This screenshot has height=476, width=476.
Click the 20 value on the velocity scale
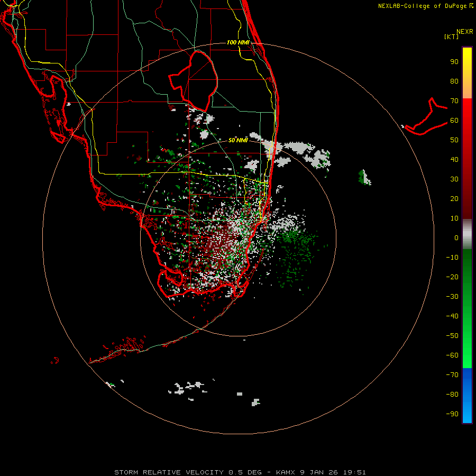pyautogui.click(x=454, y=198)
